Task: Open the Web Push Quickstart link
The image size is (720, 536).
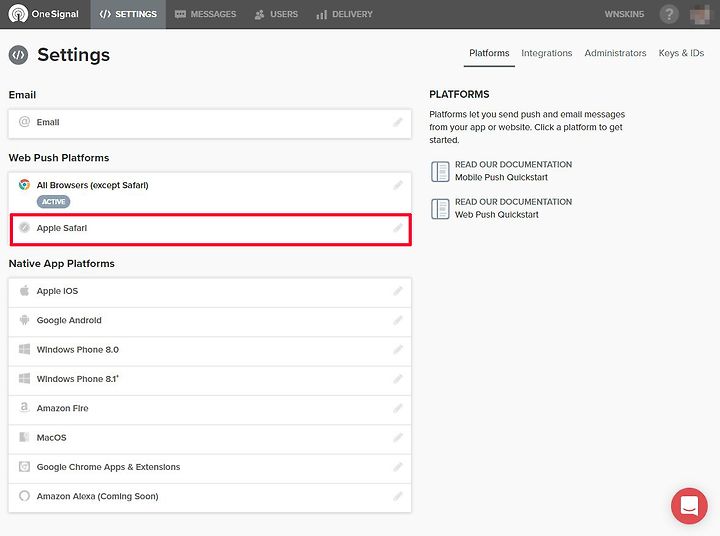Action: pos(497,214)
